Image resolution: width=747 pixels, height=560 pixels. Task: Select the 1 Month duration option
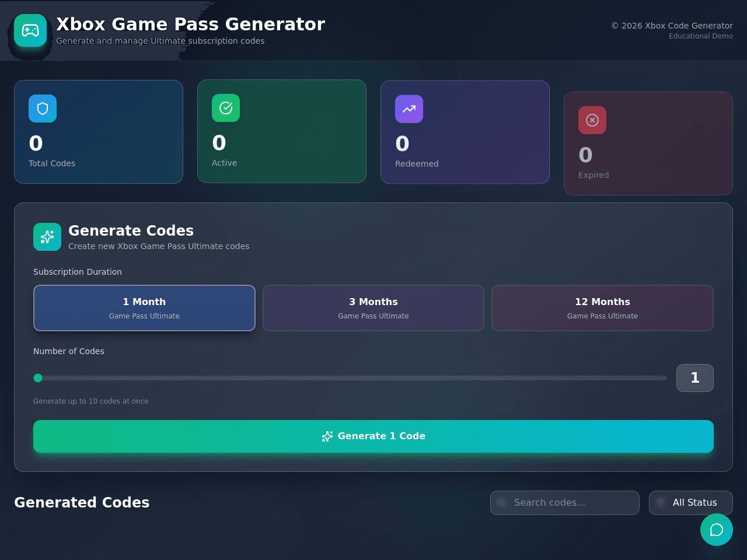144,308
